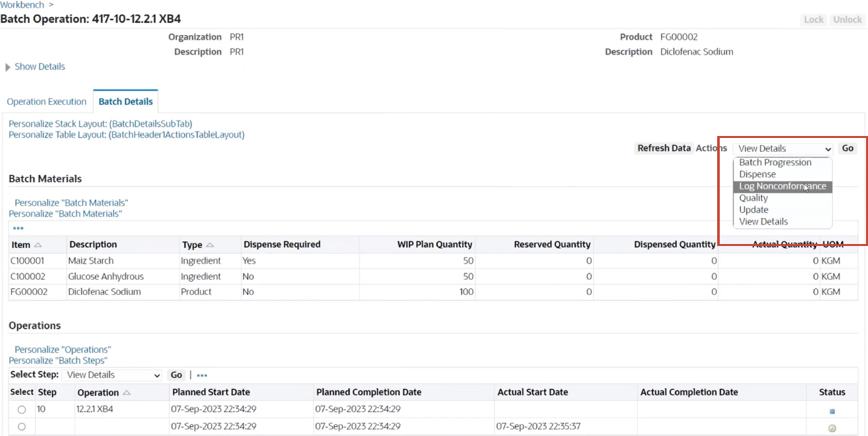This screenshot has height=436, width=868.
Task: Open the Batch Materials three-dot options icon
Action: pyautogui.click(x=18, y=228)
